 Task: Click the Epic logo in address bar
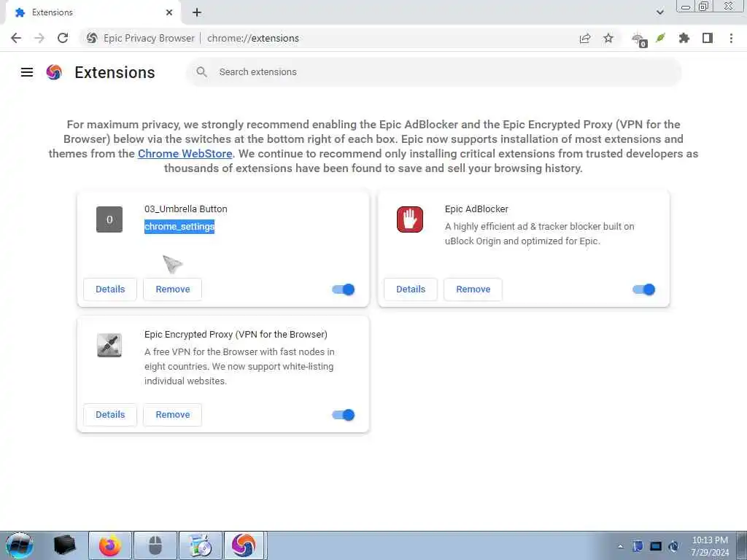click(92, 38)
